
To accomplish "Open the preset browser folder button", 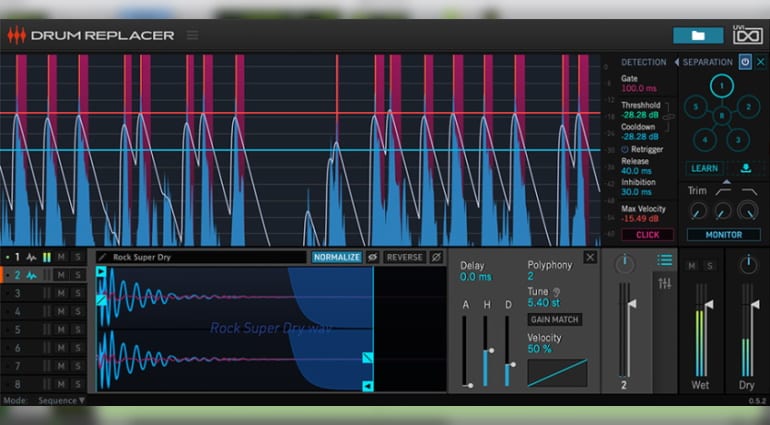I will [698, 35].
